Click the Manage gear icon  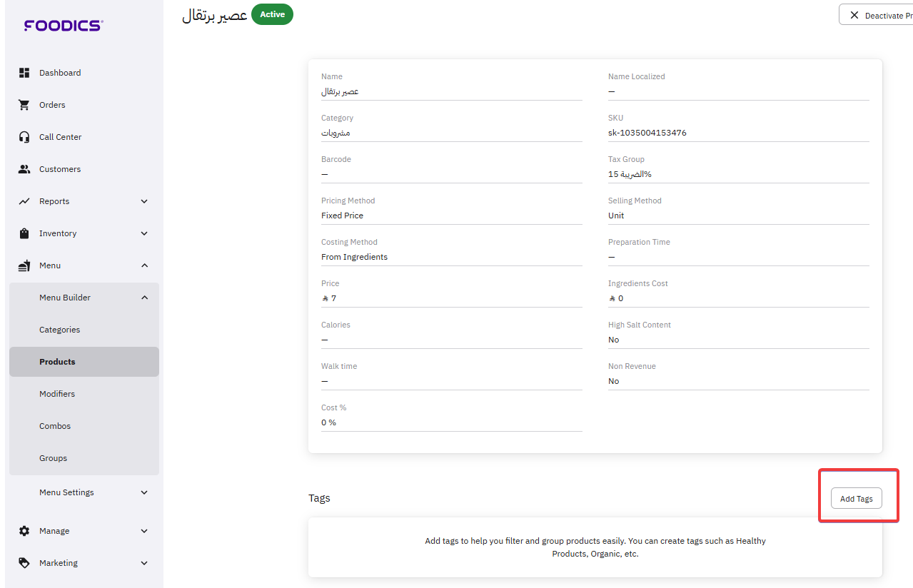(x=24, y=531)
